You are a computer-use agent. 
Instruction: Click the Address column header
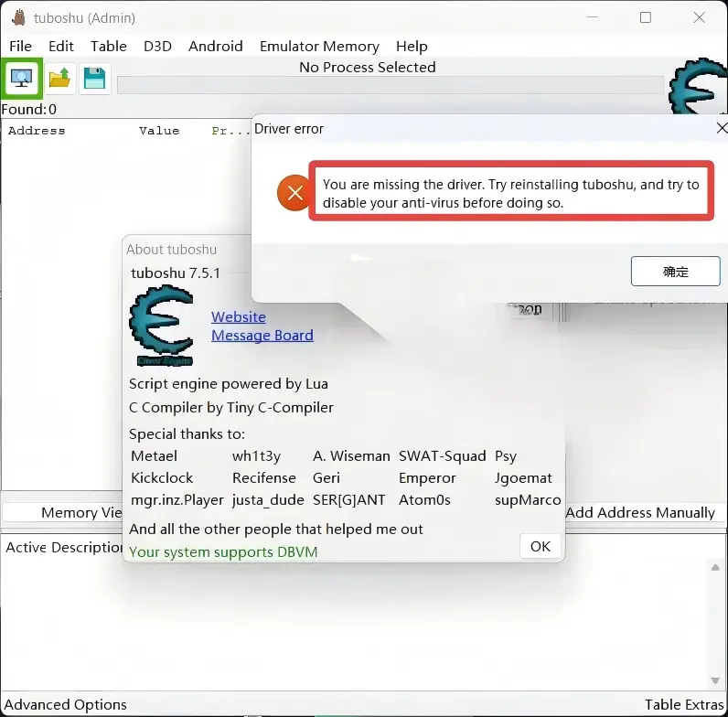point(37,131)
